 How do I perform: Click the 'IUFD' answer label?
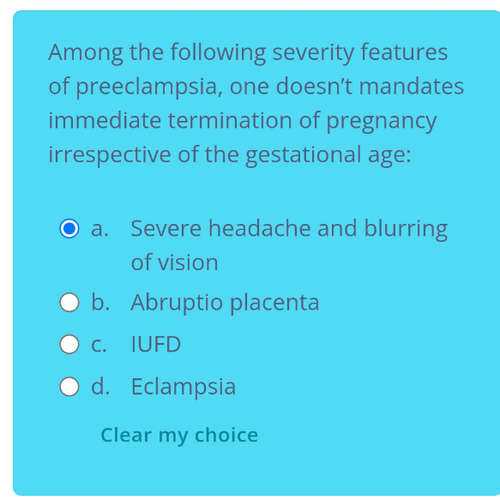click(x=156, y=344)
